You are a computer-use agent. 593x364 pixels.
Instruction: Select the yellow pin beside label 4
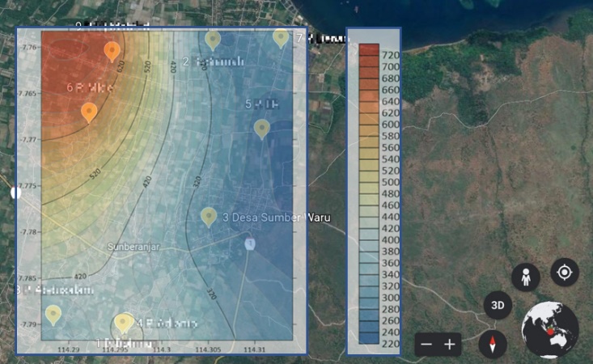(x=123, y=324)
